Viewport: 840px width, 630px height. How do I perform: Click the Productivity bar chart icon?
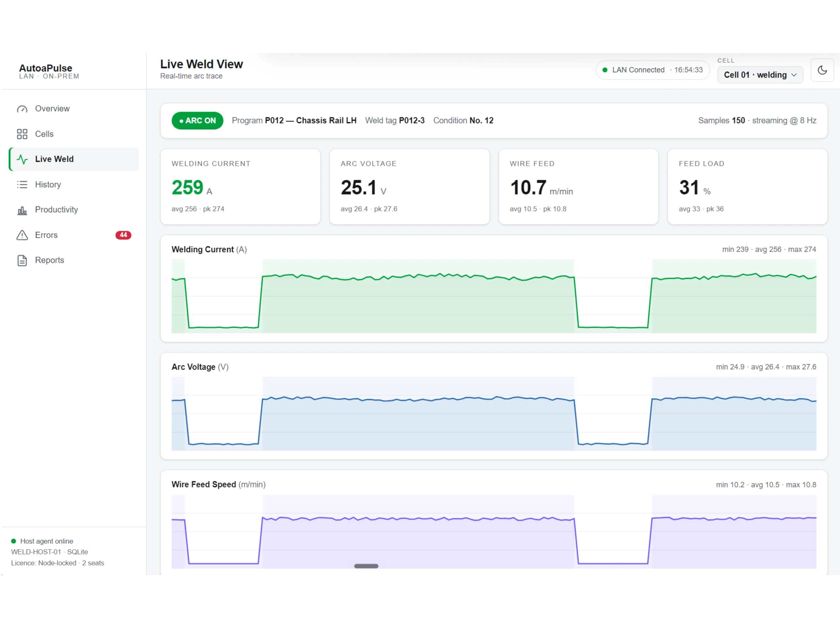(22, 210)
